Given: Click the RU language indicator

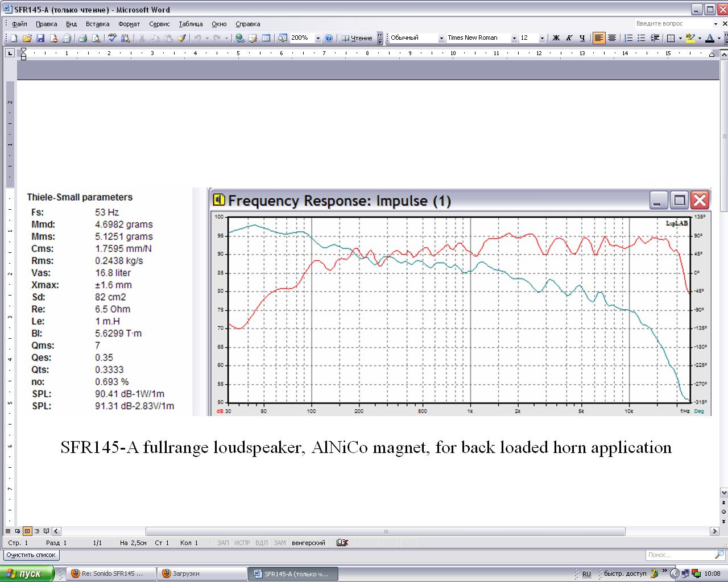Looking at the screenshot, I should pos(586,574).
